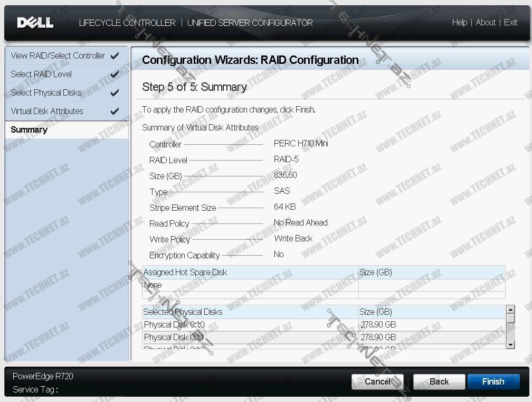The width and height of the screenshot is (532, 402).
Task: Click checkmark beside Select Physical Disks
Action: [x=115, y=92]
